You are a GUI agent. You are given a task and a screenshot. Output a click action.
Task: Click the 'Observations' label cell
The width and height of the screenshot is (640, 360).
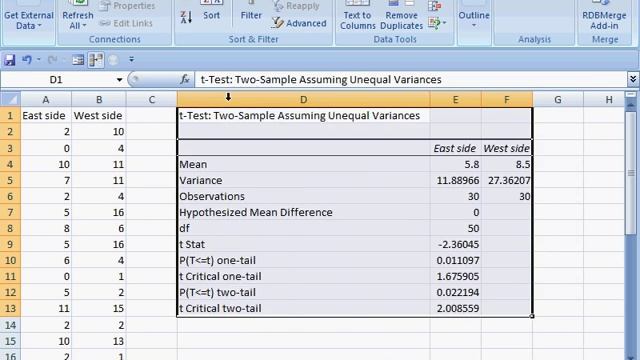click(303, 196)
